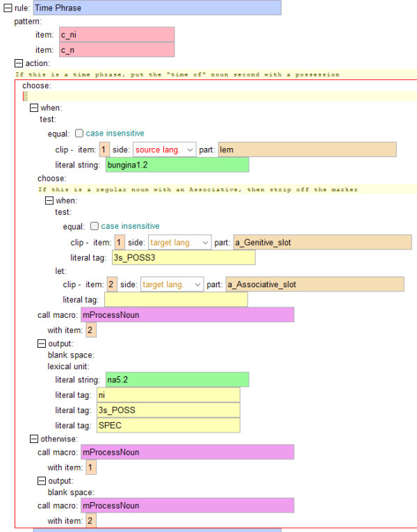Collapse the nested when block after the Associative comment

(49, 200)
